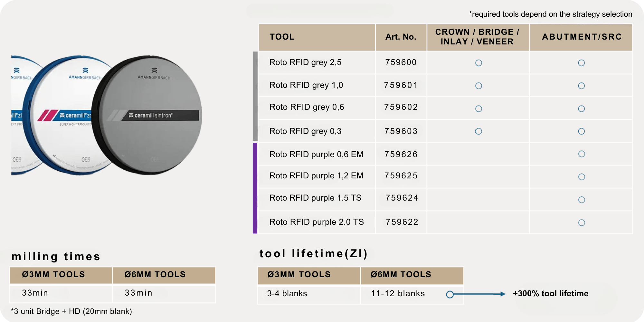Click article number 759622
This screenshot has height=322, width=644.
click(402, 222)
